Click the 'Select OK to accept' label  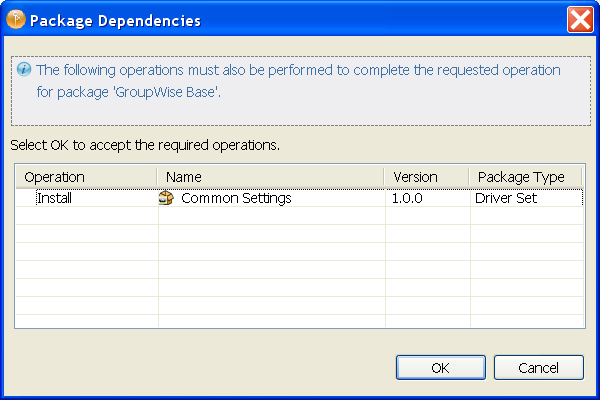coord(144,145)
